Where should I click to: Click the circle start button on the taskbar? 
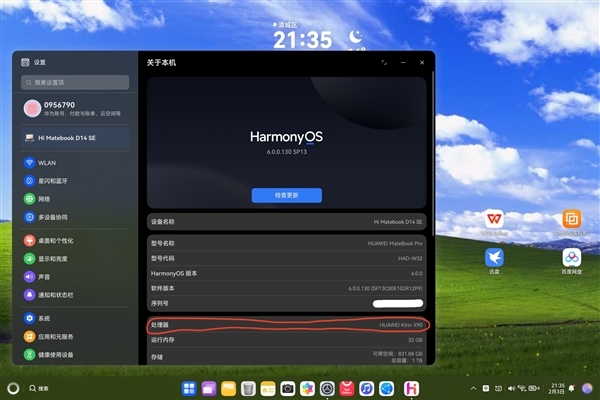click(13, 388)
